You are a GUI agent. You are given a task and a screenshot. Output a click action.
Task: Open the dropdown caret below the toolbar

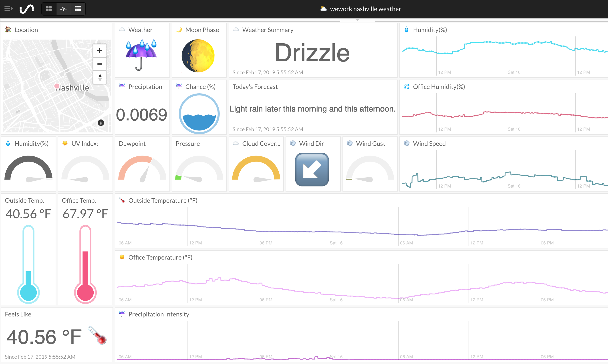tap(357, 20)
